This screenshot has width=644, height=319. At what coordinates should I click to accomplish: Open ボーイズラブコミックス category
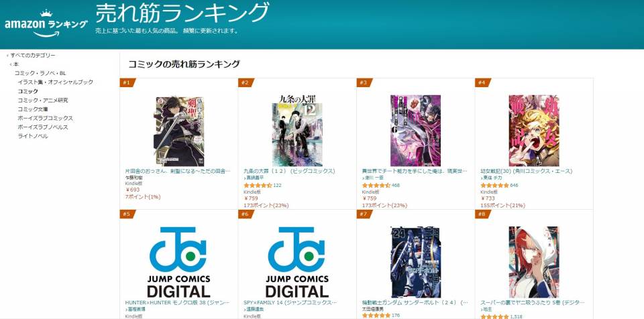click(45, 118)
